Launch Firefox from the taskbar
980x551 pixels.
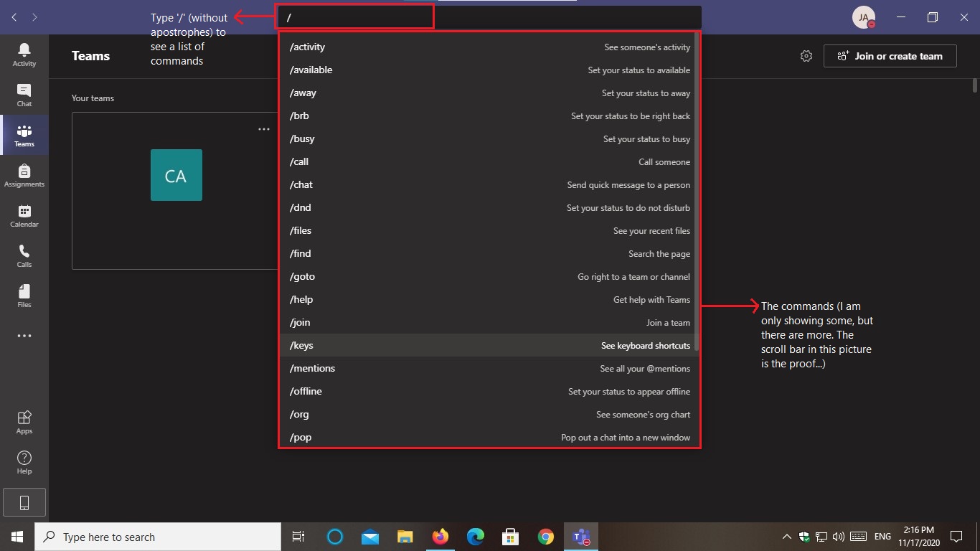coord(440,537)
